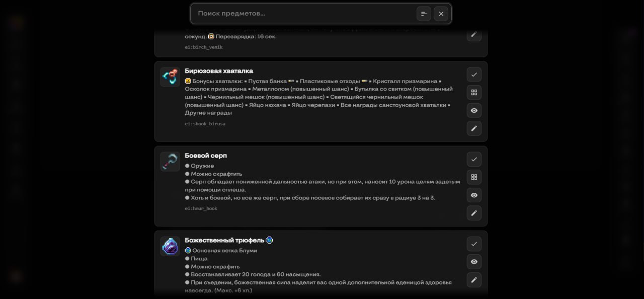Click the Боевой серп item title
This screenshot has width=644, height=299.
click(206, 156)
